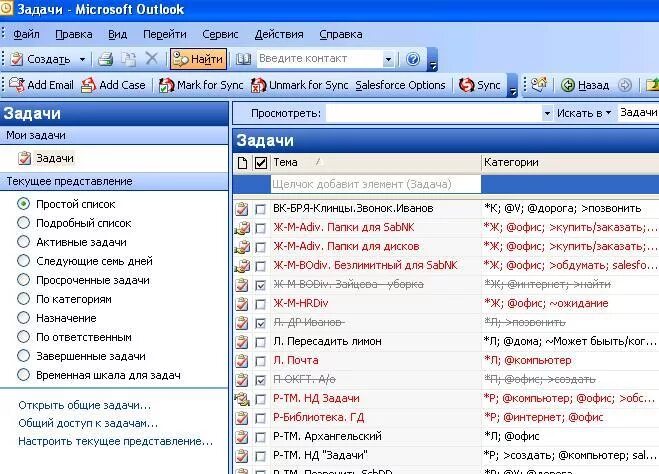Viewport: 659px width, 474px height.
Task: Click the Создать new task icon
Action: [17, 59]
